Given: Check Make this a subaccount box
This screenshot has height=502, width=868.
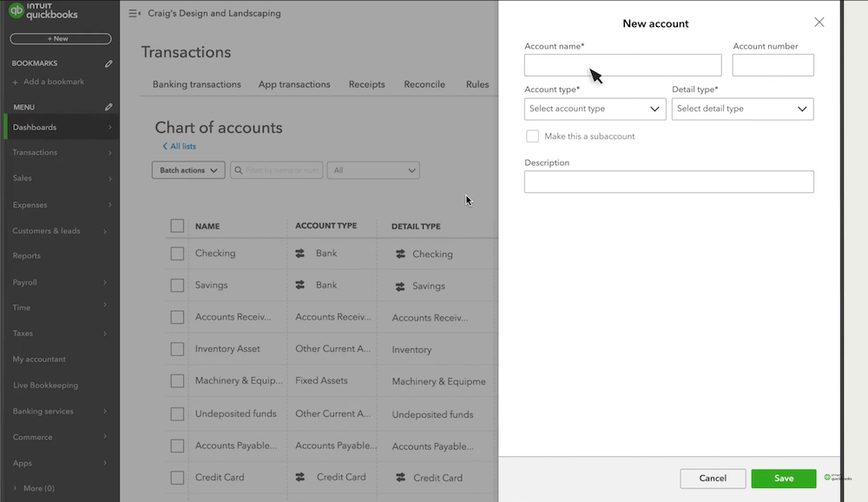Looking at the screenshot, I should coord(533,136).
